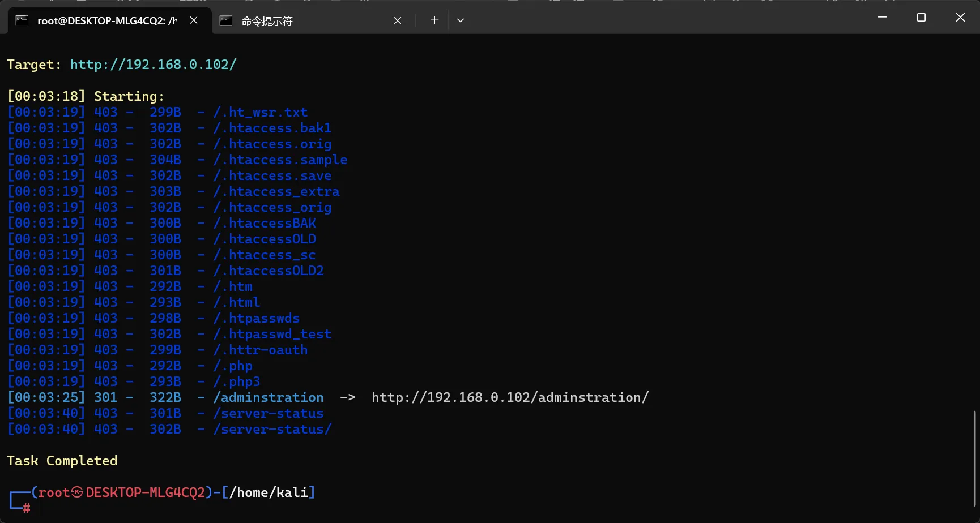Close the root@DESKTOP-MLG4CQ2 tab
The height and width of the screenshot is (523, 980).
[194, 20]
